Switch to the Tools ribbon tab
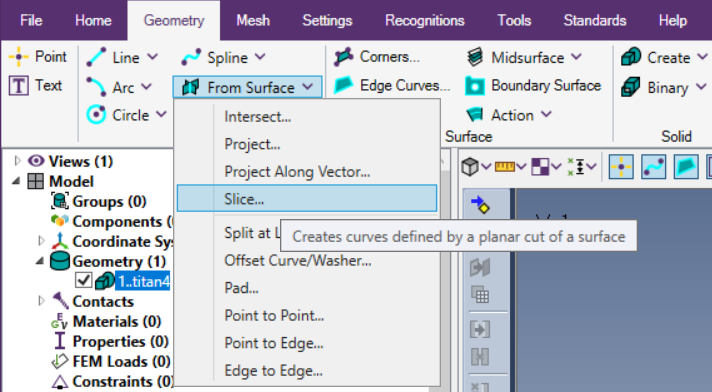The height and width of the screenshot is (392, 712). tap(514, 20)
